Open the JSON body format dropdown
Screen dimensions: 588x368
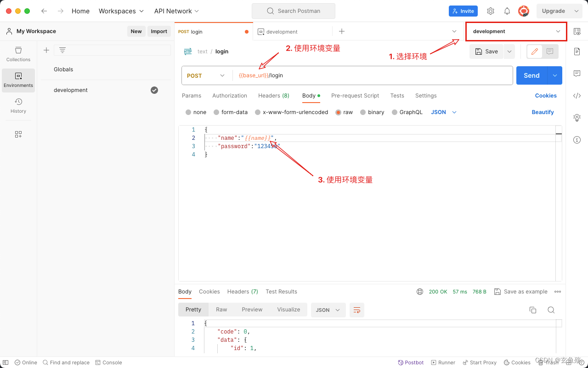(444, 112)
